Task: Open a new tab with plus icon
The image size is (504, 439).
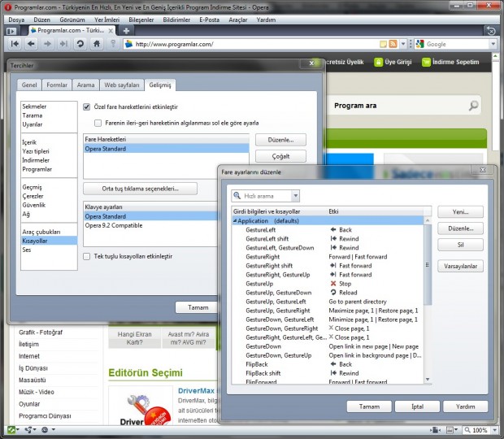Action: pyautogui.click(x=126, y=31)
